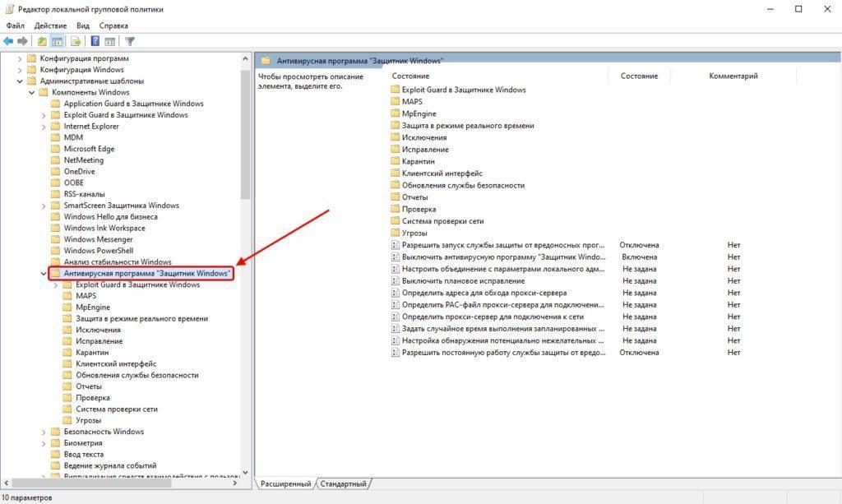
Task: Select 'Разрешить постоянную работу службы защиты' policy
Action: [x=504, y=352]
